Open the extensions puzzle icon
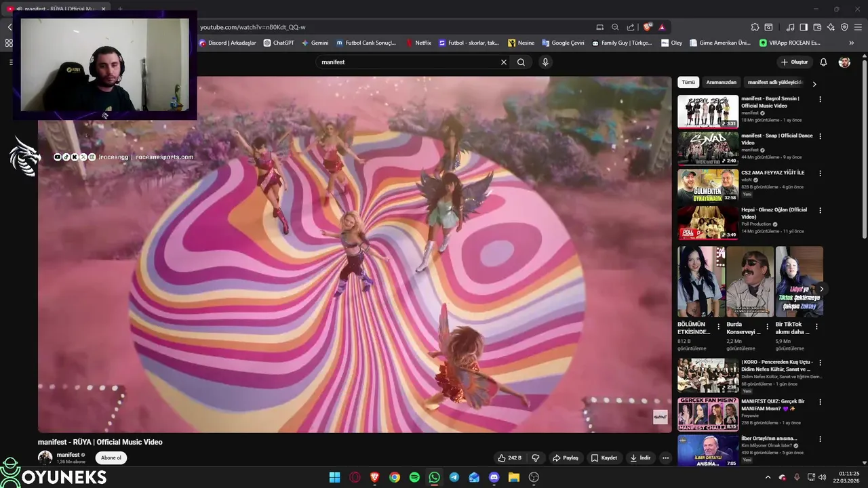Image resolution: width=868 pixels, height=488 pixels. 755,27
